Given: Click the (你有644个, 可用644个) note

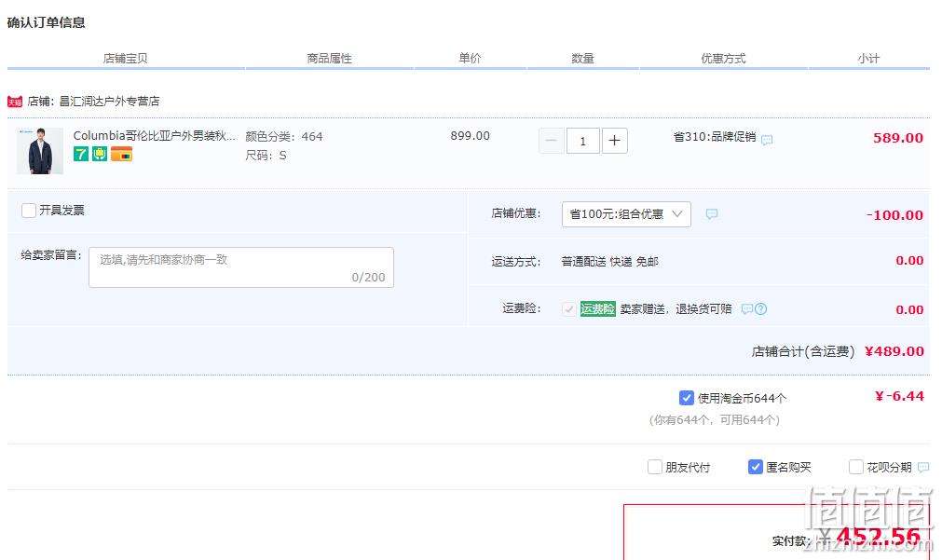Looking at the screenshot, I should tap(715, 420).
